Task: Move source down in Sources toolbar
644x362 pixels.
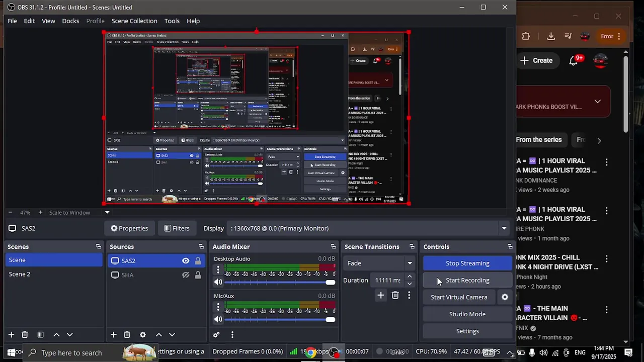Action: (x=172, y=335)
